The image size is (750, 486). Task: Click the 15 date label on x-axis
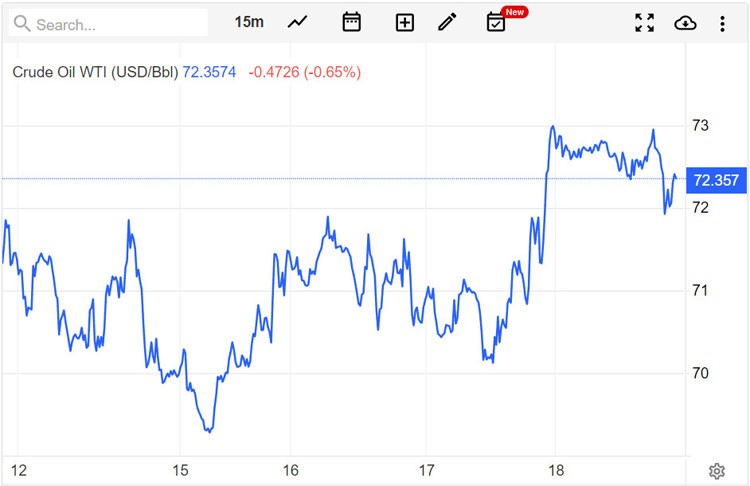179,470
